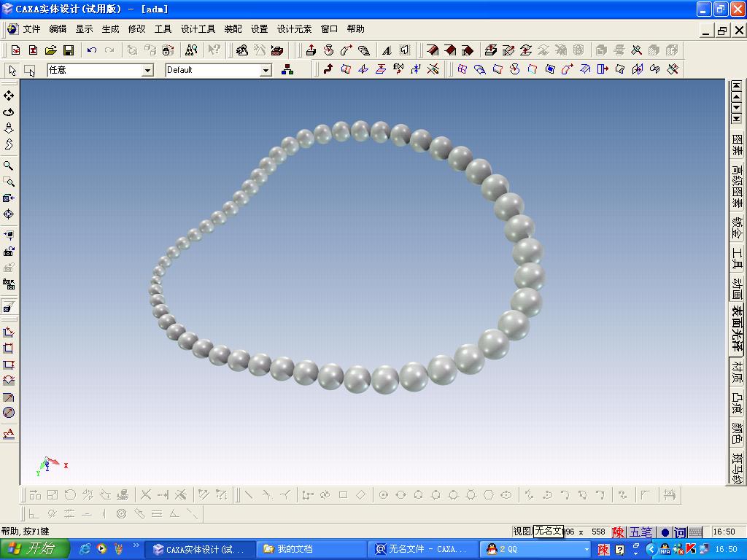Show the hierarchy tree icon beside Default
Image resolution: width=747 pixels, height=560 pixels.
287,70
